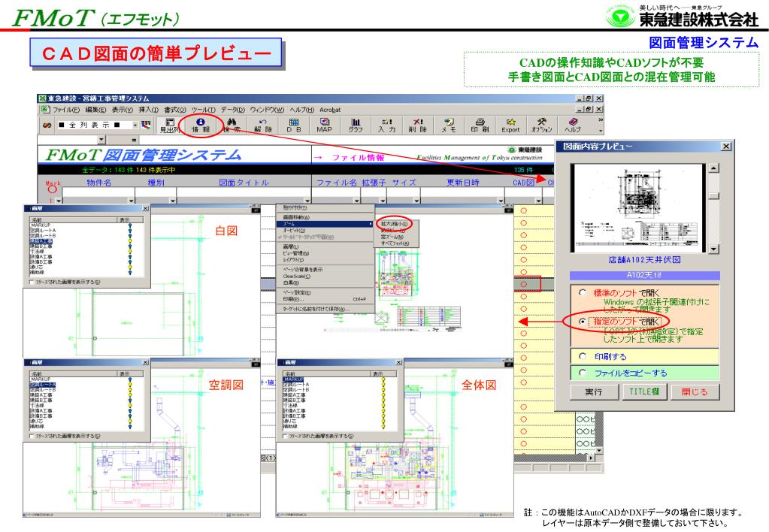The width and height of the screenshot is (769, 532).
Task: Open the 情報 info toolbar icon
Action: (x=200, y=125)
